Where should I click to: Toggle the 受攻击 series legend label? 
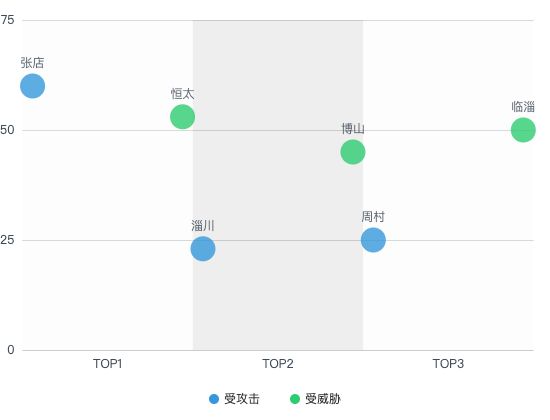[x=242, y=399]
